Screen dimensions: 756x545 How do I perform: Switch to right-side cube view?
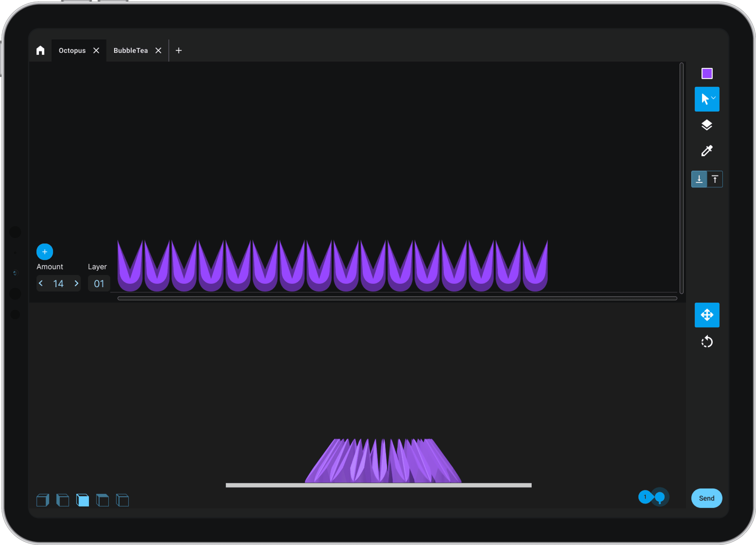point(43,500)
